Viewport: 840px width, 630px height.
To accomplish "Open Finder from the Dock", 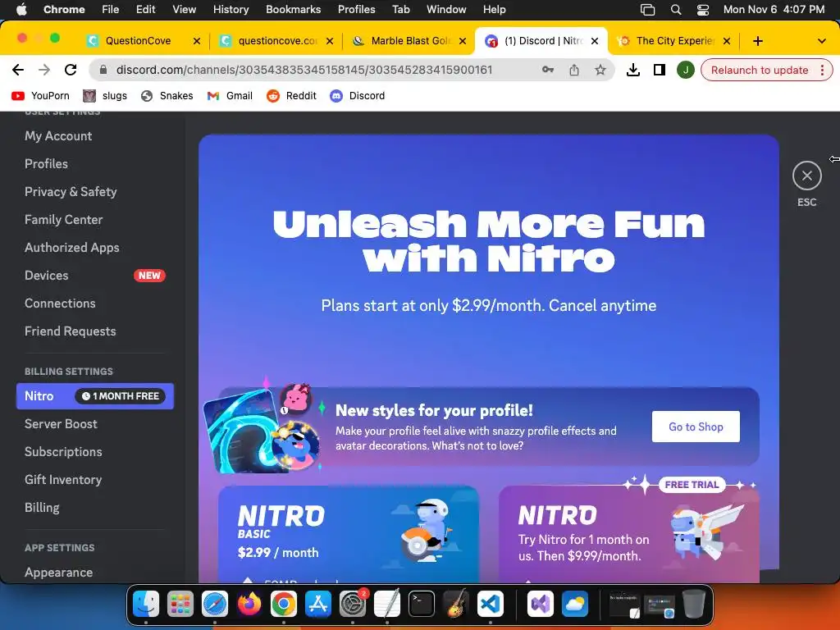I will point(146,605).
